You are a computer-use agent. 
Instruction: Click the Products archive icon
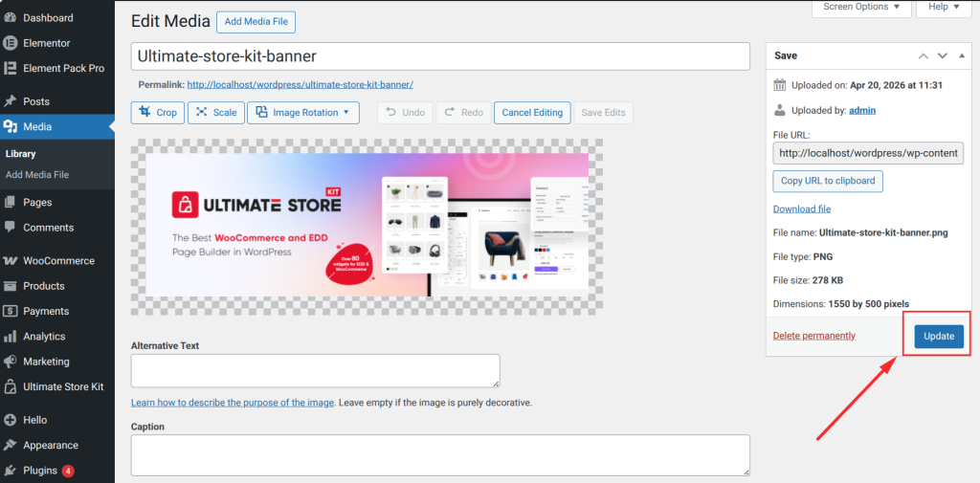10,286
